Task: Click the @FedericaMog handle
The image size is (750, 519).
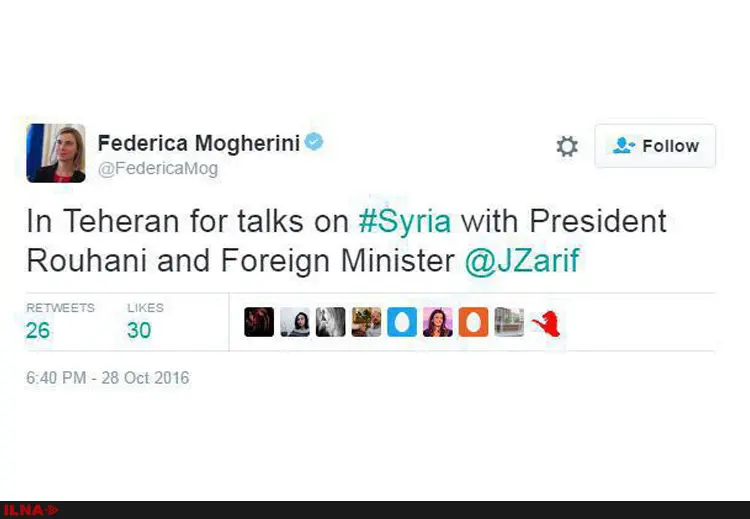Action: [x=158, y=169]
